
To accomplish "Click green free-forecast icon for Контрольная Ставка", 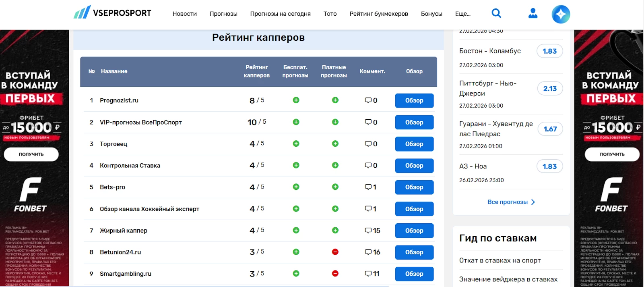I will click(296, 165).
